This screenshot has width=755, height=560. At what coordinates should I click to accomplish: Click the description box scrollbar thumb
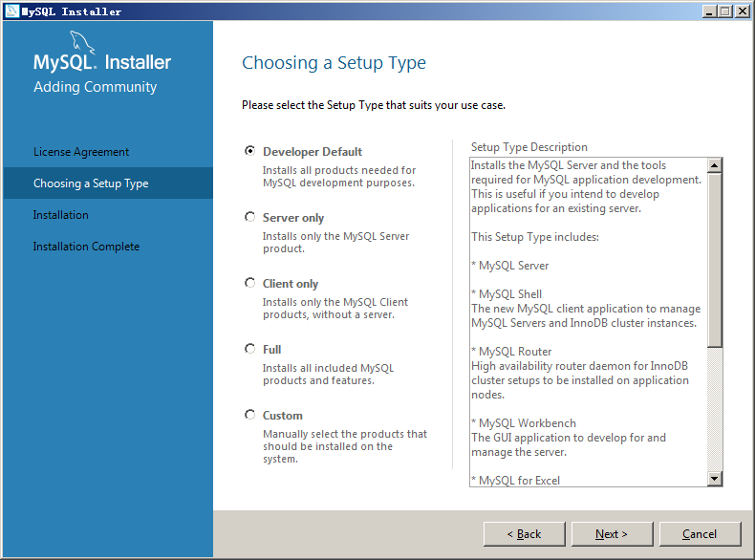[715, 260]
